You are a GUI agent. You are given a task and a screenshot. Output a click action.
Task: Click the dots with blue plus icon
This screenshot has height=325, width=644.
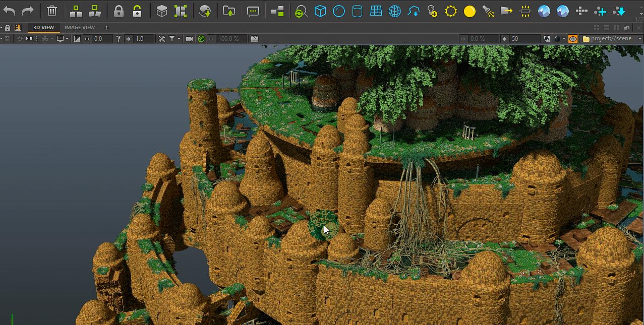point(600,11)
